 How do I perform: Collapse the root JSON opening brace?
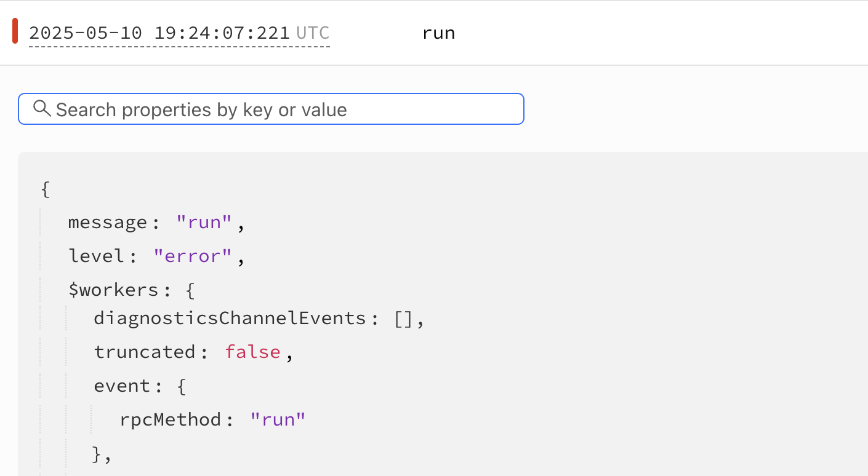coord(45,189)
